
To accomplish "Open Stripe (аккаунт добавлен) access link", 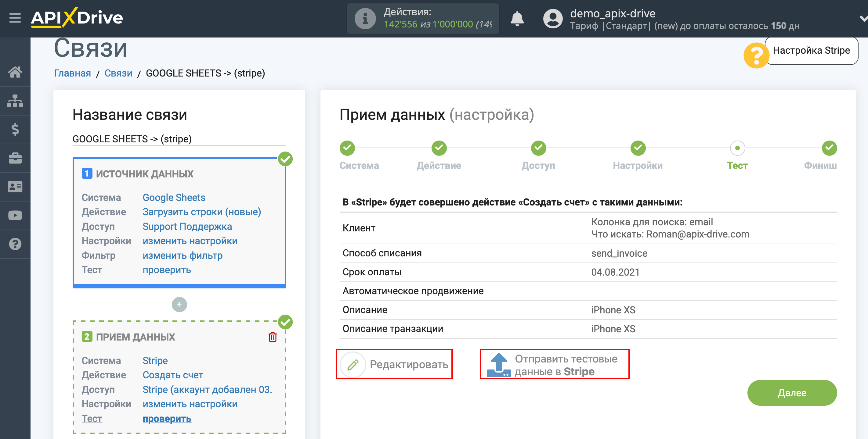I will coord(207,389).
